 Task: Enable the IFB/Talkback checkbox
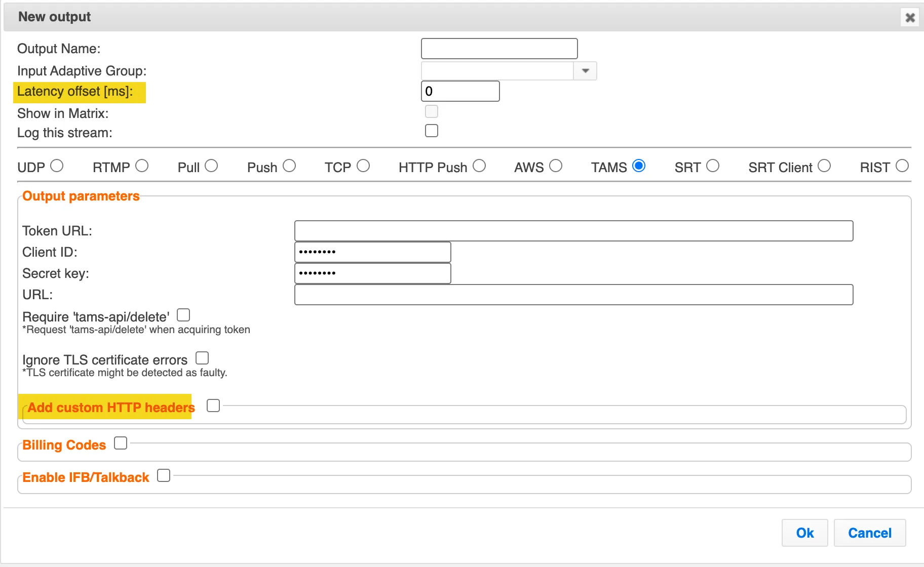pyautogui.click(x=164, y=476)
